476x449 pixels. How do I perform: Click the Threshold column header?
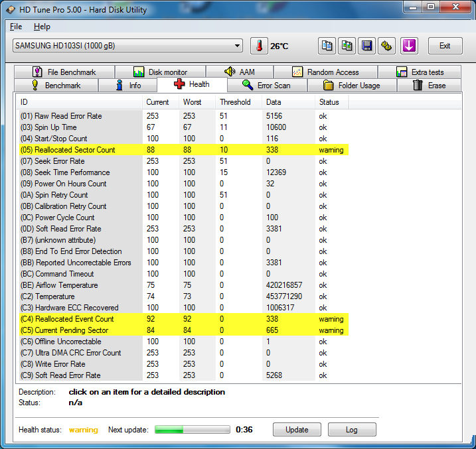tap(239, 102)
